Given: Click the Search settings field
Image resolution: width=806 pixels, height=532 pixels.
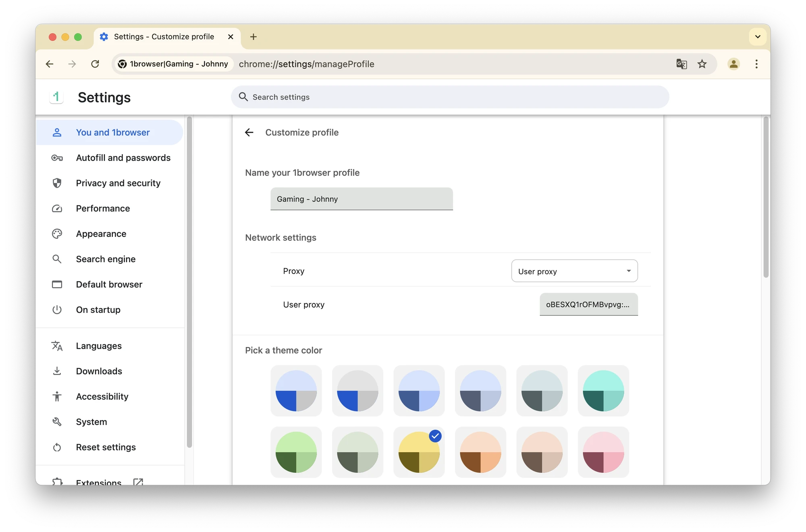Looking at the screenshot, I should click(450, 97).
